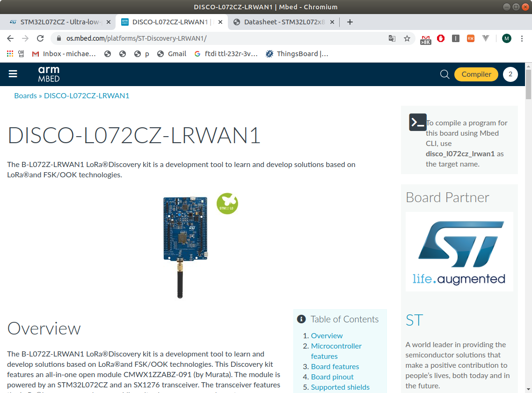Viewport: 532px width, 393px height.
Task: Click the gray square extension icon
Action: click(456, 38)
